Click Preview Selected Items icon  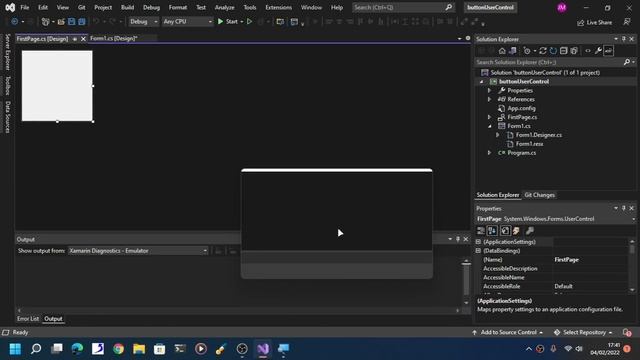609,51
